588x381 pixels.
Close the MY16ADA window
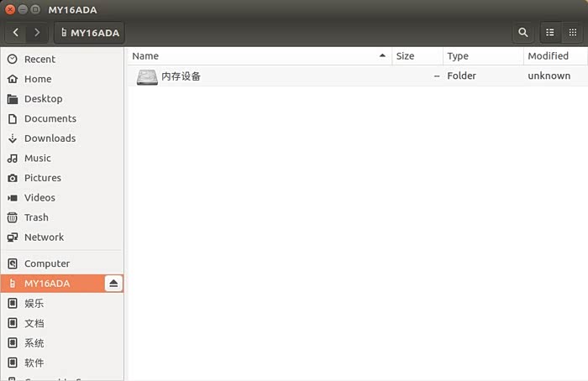tap(10, 9)
